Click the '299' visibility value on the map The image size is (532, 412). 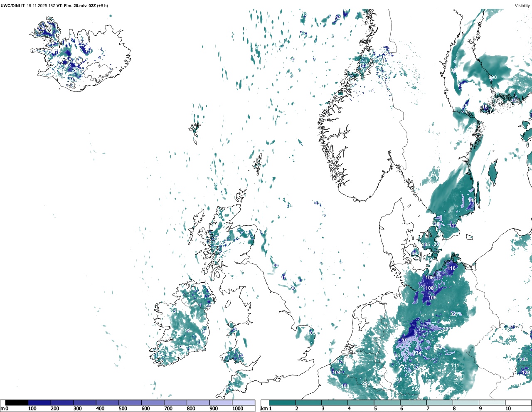pyautogui.click(x=447, y=329)
